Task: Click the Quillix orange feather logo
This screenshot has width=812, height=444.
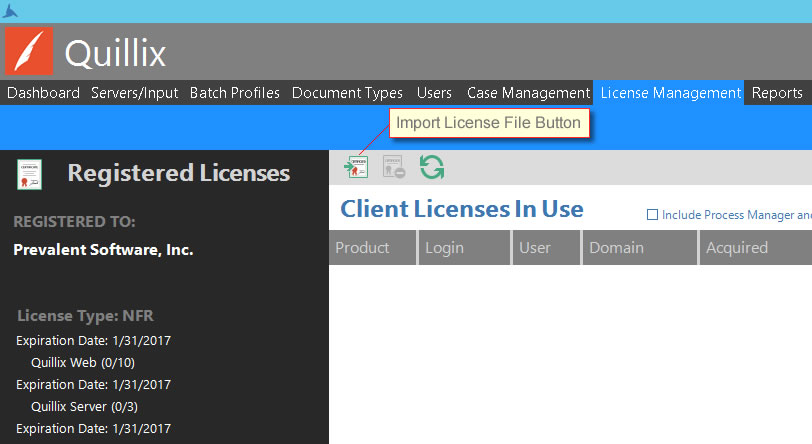Action: click(29, 51)
